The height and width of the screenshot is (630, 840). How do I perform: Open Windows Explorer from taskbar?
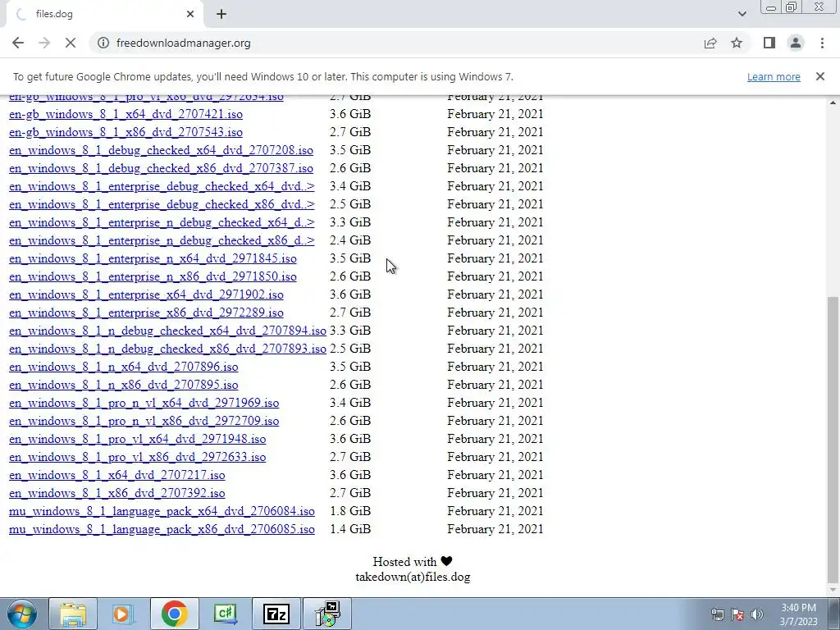[x=73, y=614]
